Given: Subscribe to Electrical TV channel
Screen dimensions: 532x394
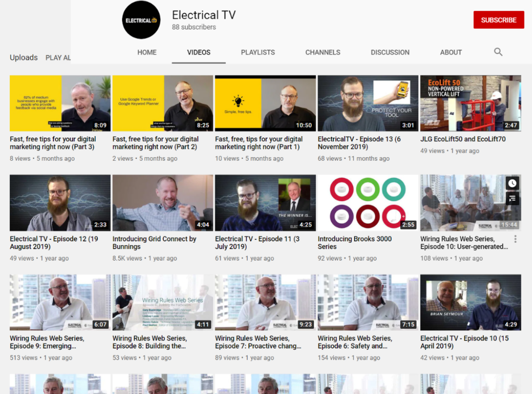Looking at the screenshot, I should (x=499, y=20).
